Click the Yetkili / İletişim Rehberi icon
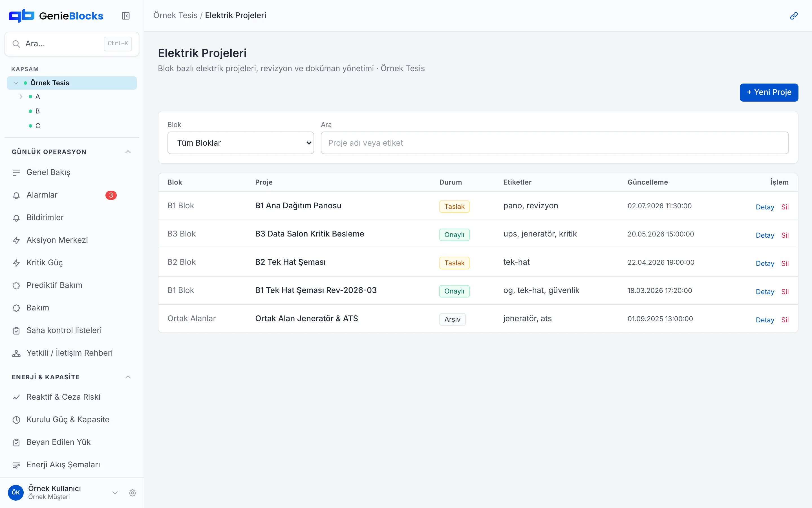Screen dimensions: 812x508 pyautogui.click(x=16, y=353)
